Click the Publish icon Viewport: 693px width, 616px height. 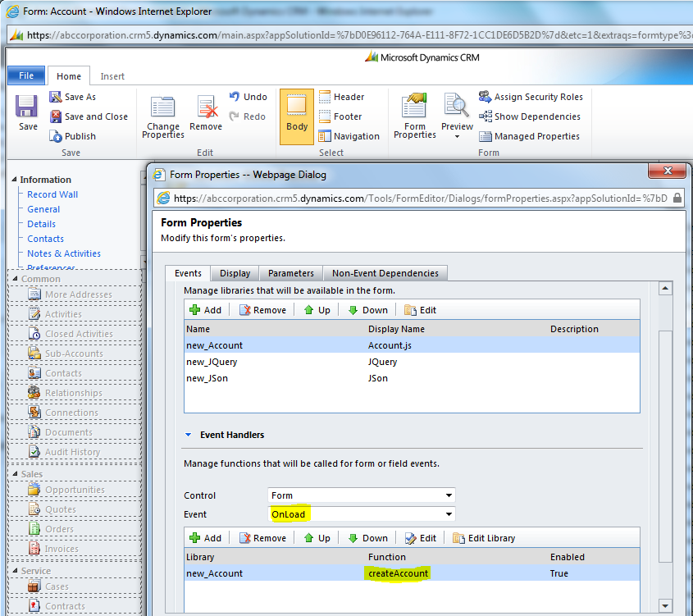tap(56, 136)
